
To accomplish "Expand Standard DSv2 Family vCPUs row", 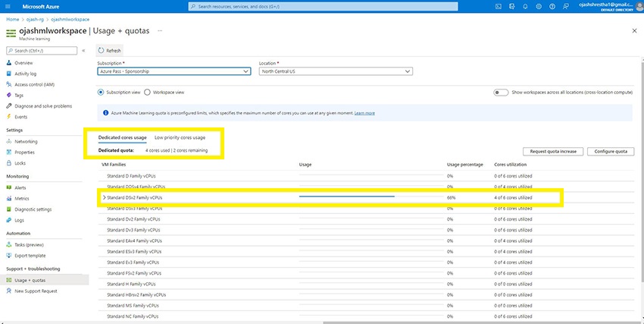I will point(103,197).
